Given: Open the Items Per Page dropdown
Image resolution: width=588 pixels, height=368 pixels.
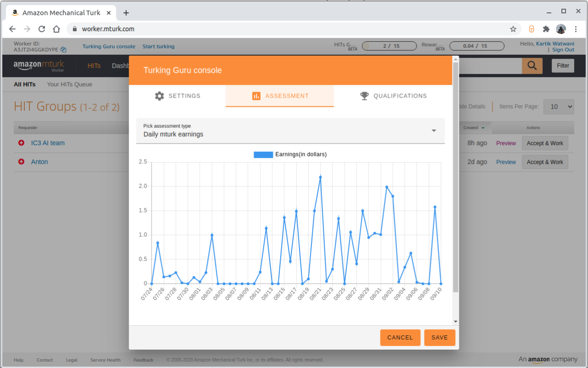Looking at the screenshot, I should tap(559, 106).
